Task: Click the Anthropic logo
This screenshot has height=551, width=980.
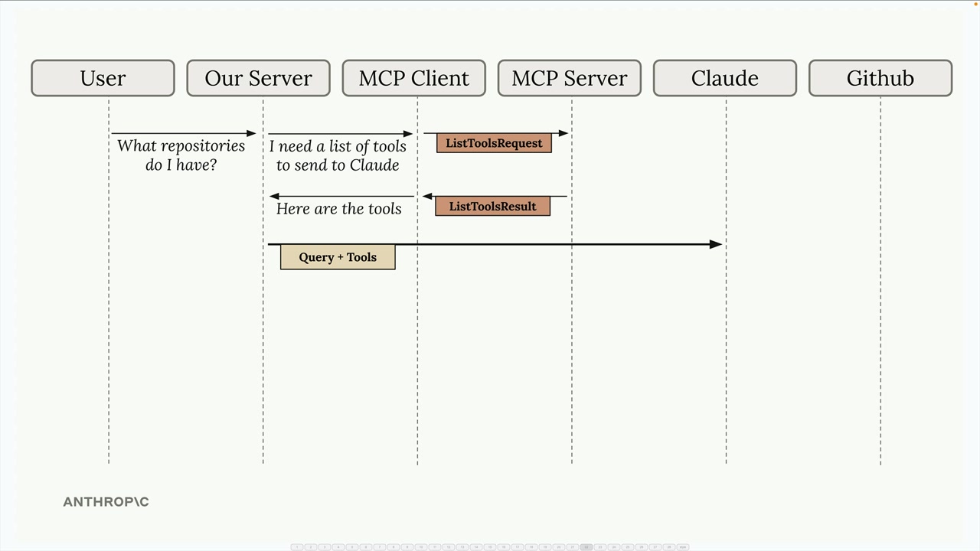Action: (x=106, y=502)
